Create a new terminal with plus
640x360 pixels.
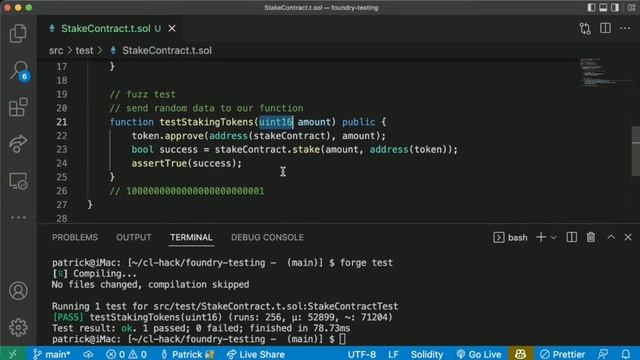click(540, 237)
